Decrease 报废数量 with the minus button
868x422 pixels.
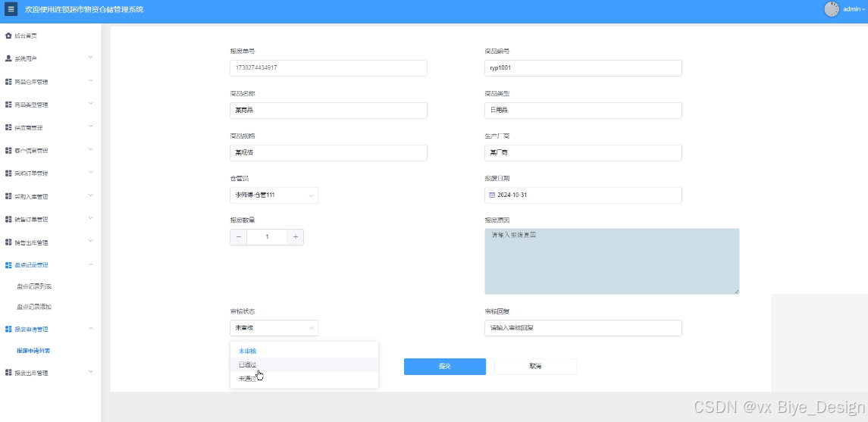pos(238,237)
